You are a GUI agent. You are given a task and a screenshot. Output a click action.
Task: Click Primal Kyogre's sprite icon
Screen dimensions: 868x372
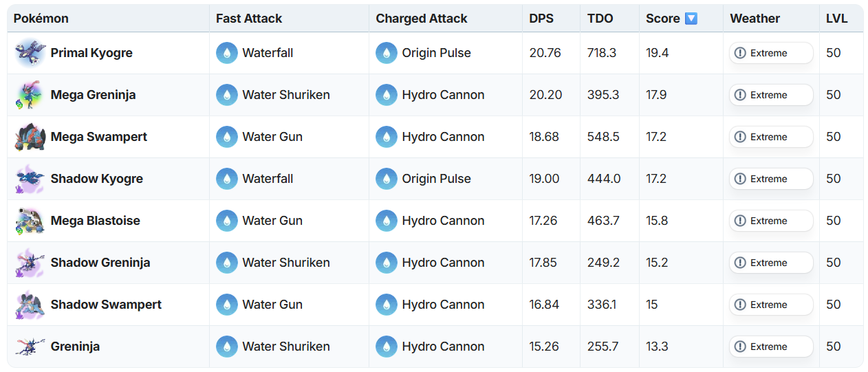pos(30,53)
